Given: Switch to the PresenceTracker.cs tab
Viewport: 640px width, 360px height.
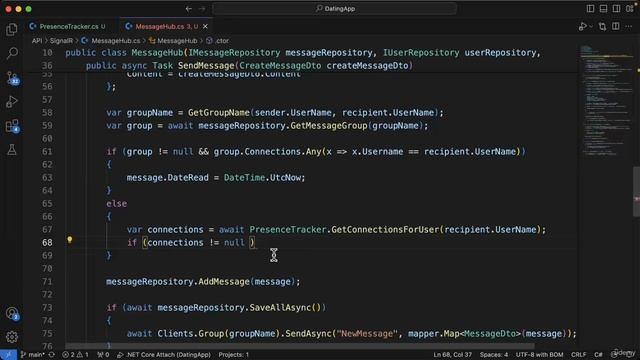Looking at the screenshot, I should click(x=69, y=27).
